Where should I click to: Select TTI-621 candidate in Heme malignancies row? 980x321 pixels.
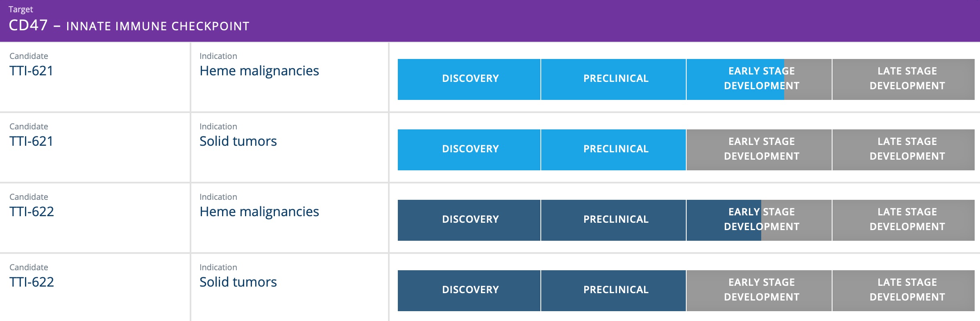[32, 71]
